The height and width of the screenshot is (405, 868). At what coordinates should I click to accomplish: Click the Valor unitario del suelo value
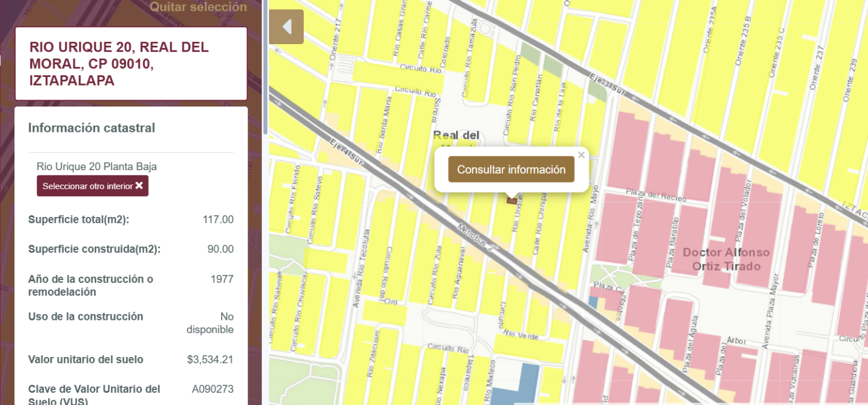(x=210, y=359)
